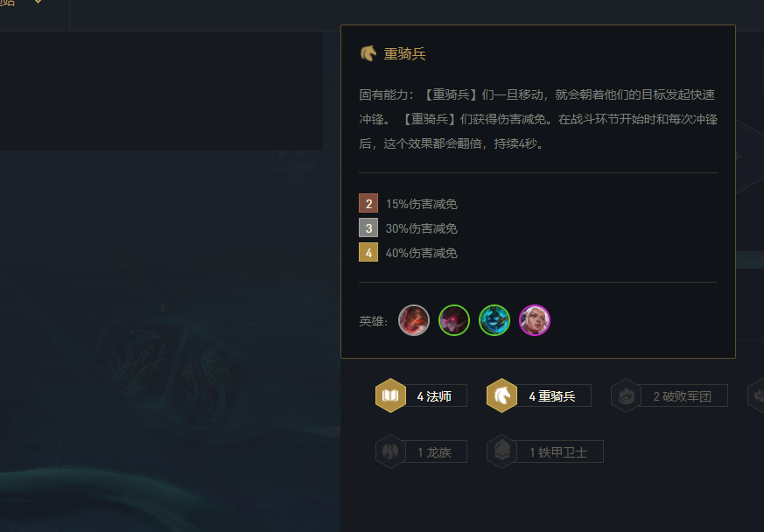Open the 4 法师 trait label
The width and height of the screenshot is (764, 532).
(x=435, y=395)
